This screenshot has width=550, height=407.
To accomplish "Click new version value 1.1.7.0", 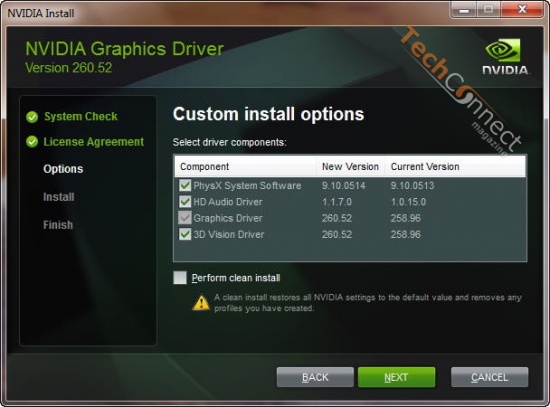I will 336,202.
